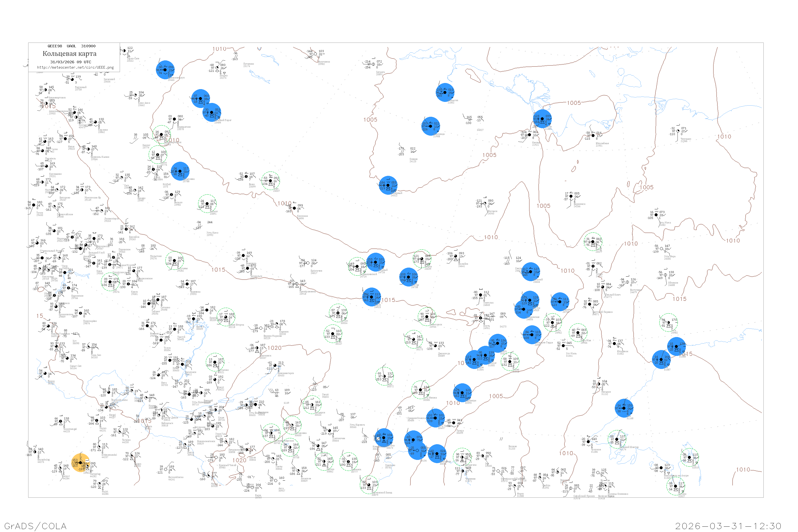The image size is (798, 532).
Task: Click the GrADS/COLA label
Action: [35, 526]
